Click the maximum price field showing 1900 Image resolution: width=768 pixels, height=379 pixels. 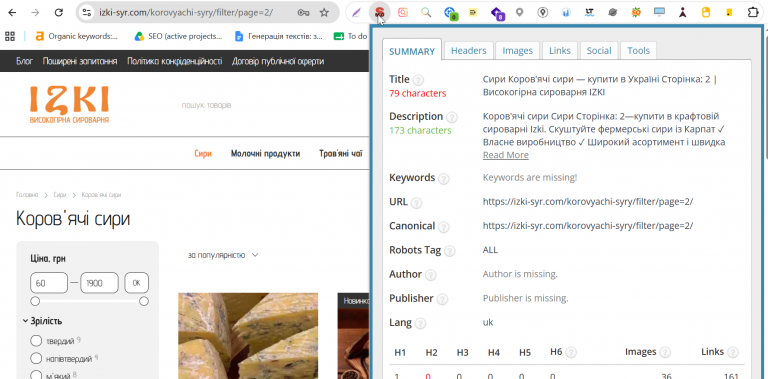tap(99, 283)
